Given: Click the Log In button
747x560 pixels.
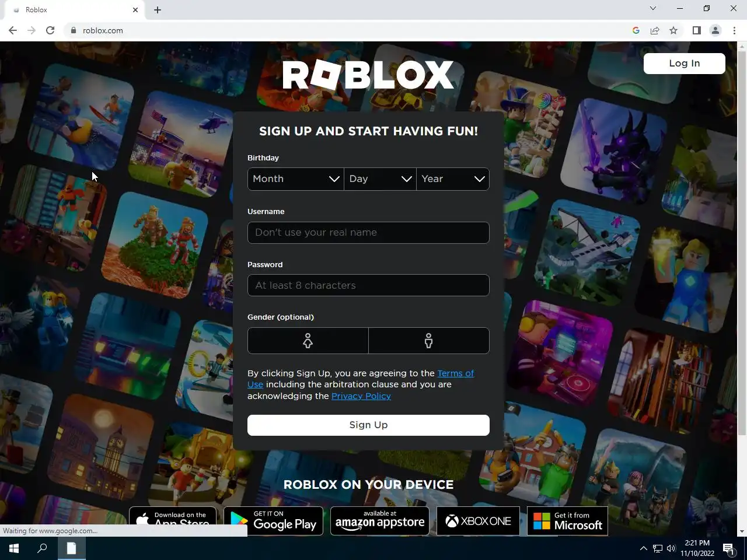Looking at the screenshot, I should click(684, 63).
